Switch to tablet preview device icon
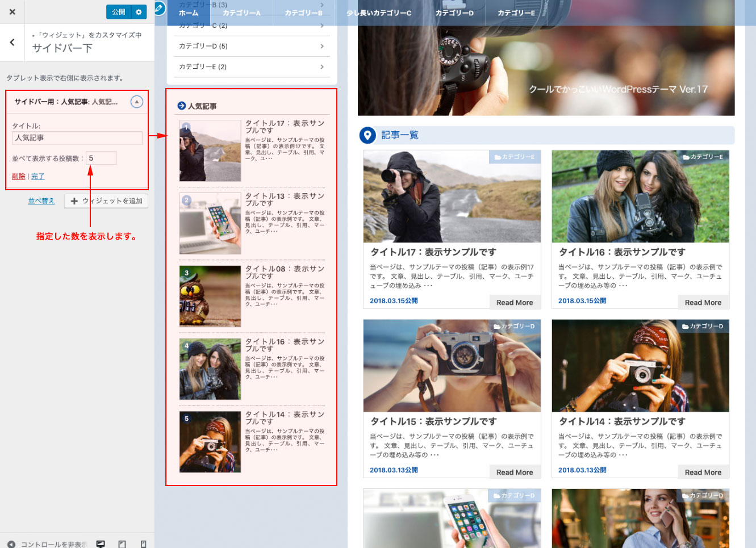The image size is (756, 548). pos(122,544)
